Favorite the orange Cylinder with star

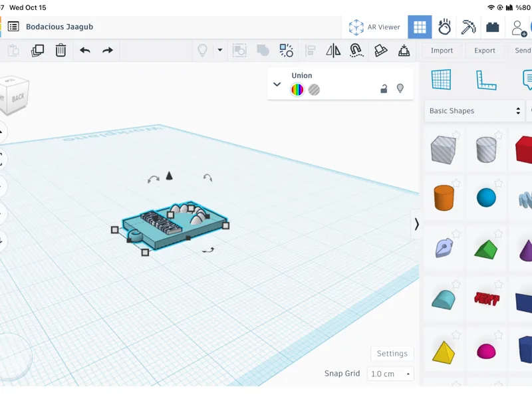tap(456, 184)
